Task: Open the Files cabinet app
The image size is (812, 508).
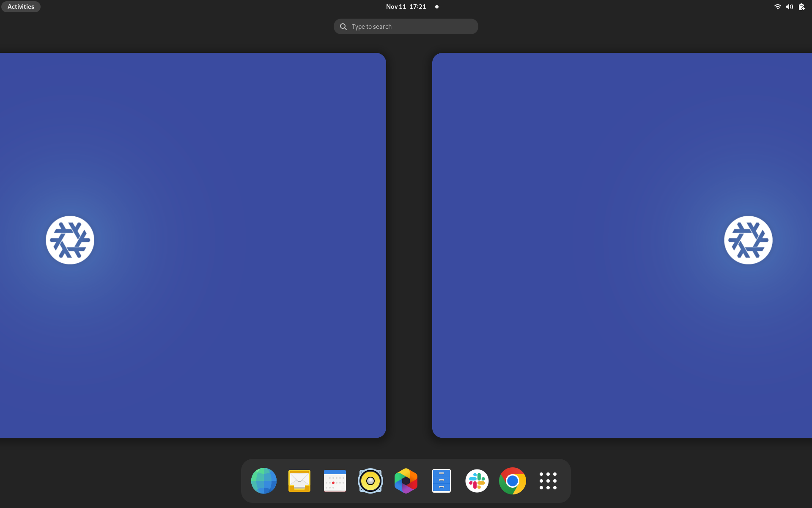Action: click(x=441, y=480)
